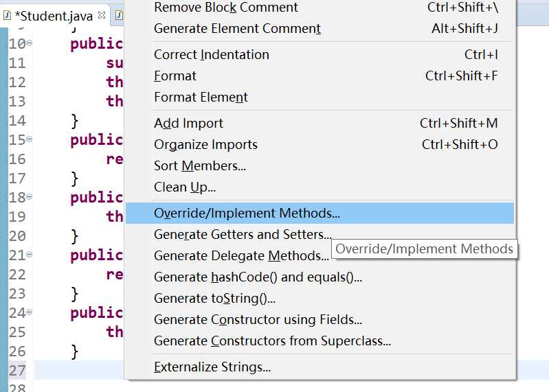The height and width of the screenshot is (392, 549).
Task: Select Generate Constructors from Superclass
Action: click(272, 341)
